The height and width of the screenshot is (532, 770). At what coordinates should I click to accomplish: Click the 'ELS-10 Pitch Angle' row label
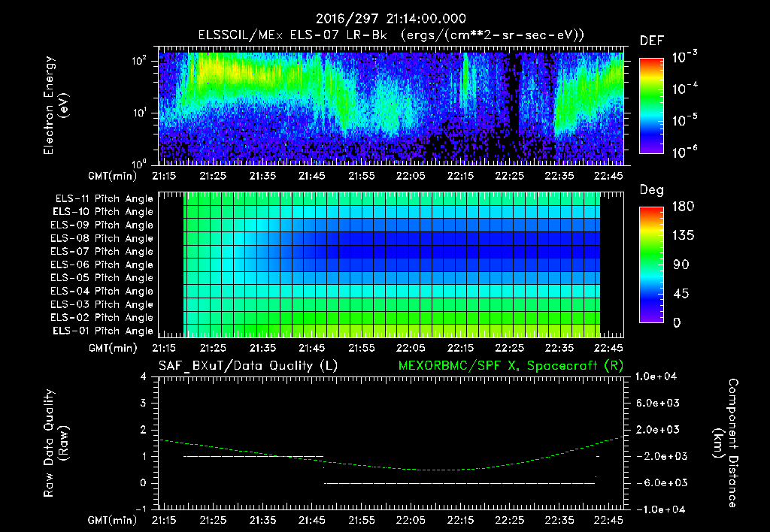pos(103,212)
